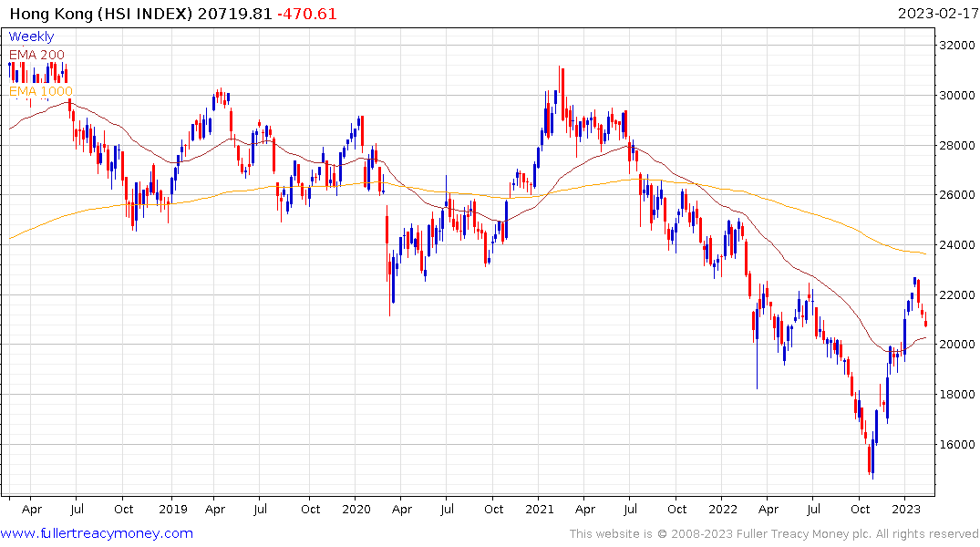The image size is (980, 547).
Task: Click the 24000 price axis label
Action: (957, 244)
